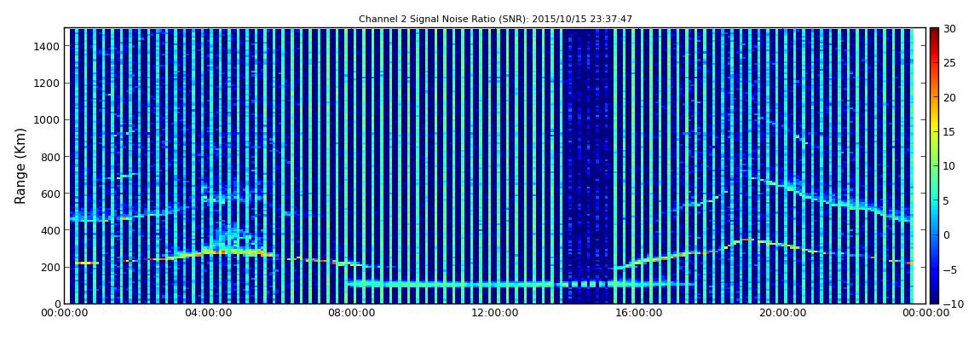980x347 pixels.
Task: Click colorbar value −10
Action: pyautogui.click(x=951, y=304)
